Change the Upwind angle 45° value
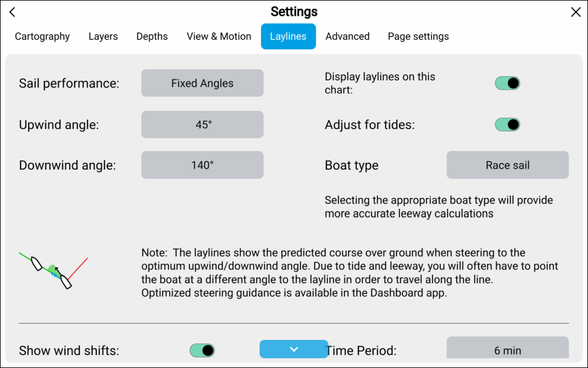The image size is (588, 368). pos(202,124)
